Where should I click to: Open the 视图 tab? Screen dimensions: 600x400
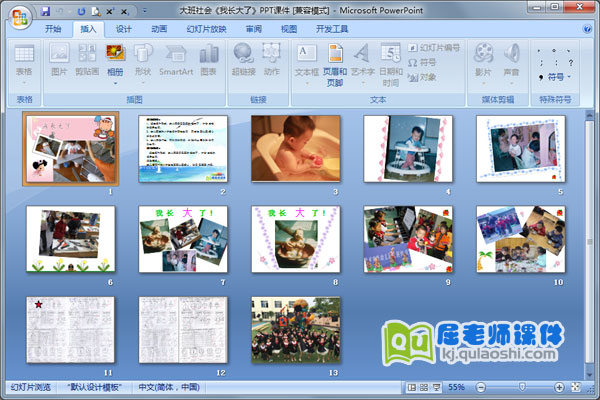[x=289, y=29]
